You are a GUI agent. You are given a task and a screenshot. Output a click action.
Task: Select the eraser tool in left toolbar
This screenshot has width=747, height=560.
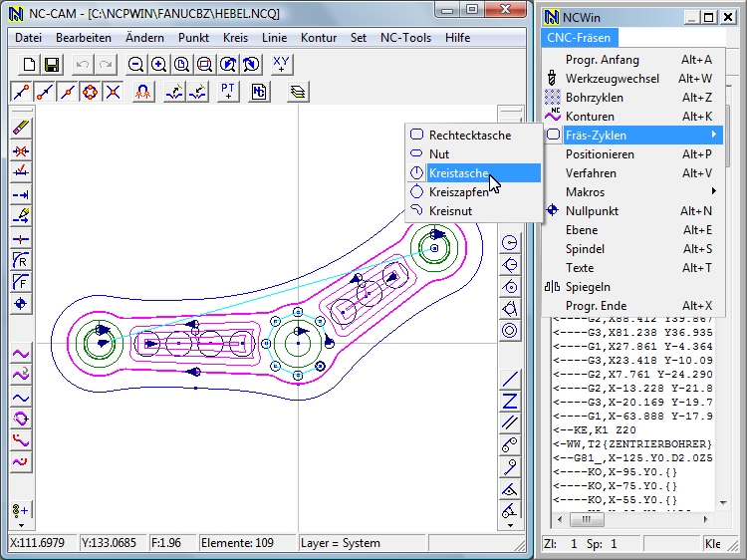pyautogui.click(x=20, y=129)
